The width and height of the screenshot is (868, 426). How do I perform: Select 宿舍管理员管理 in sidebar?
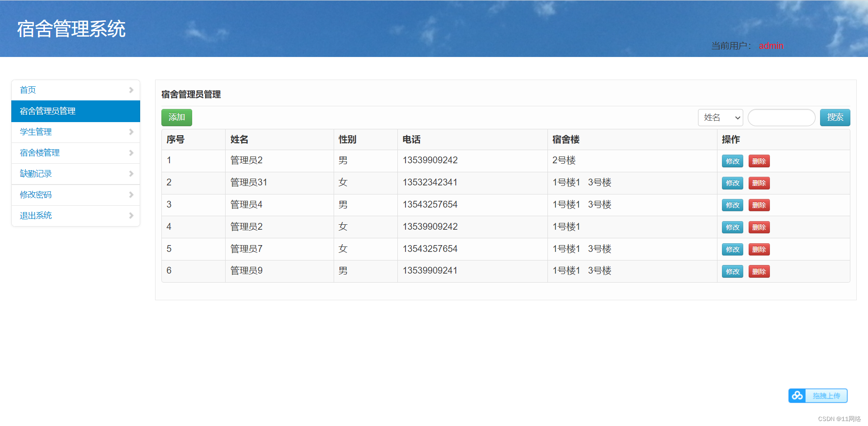(x=75, y=111)
